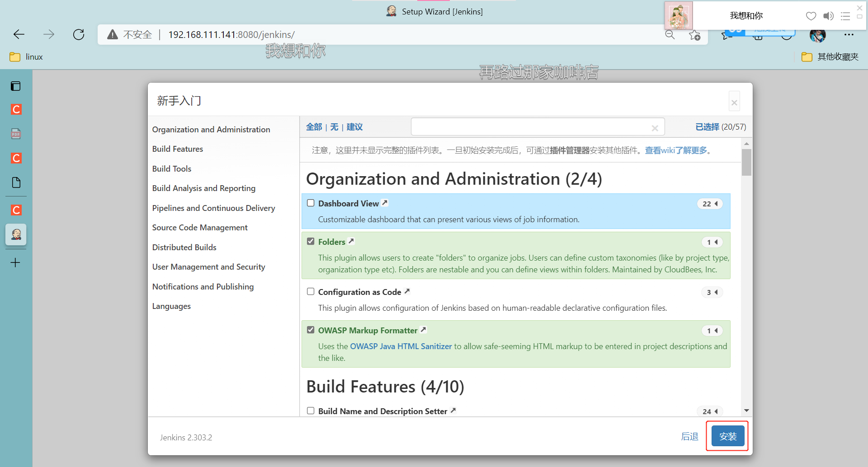Image resolution: width=868 pixels, height=467 pixels.
Task: Open OWASP Java HTML Sanitizer link
Action: point(401,346)
